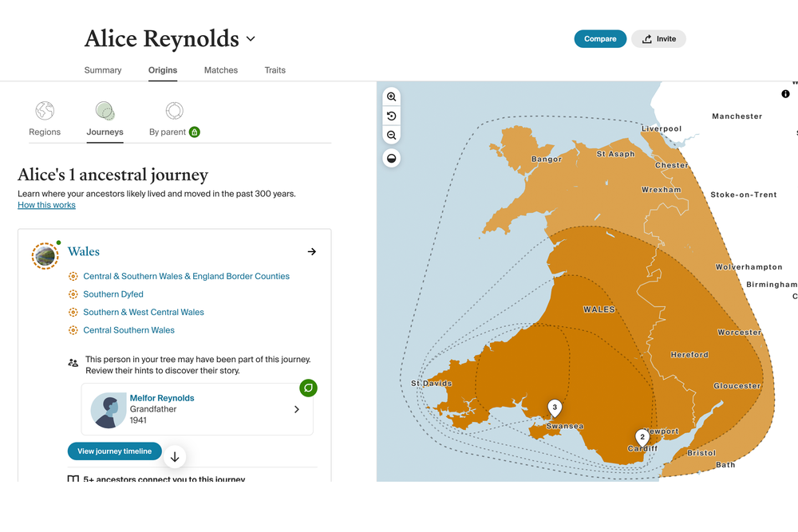Image resolution: width=798 pixels, height=532 pixels.
Task: Click the icon beside Central Southern Wales
Action: point(73,330)
